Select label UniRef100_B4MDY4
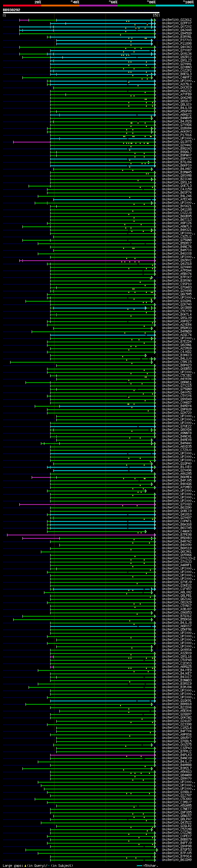 pyautogui.click(x=177, y=406)
